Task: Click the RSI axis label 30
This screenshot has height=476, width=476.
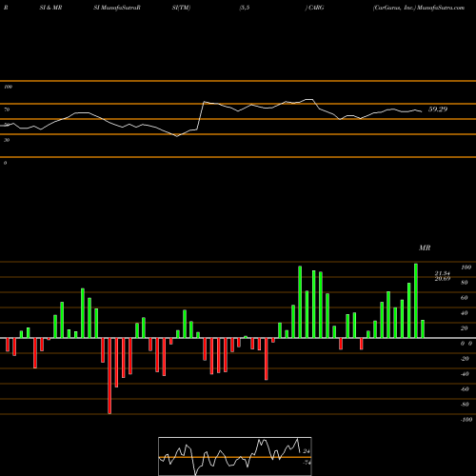Action: tap(7, 140)
